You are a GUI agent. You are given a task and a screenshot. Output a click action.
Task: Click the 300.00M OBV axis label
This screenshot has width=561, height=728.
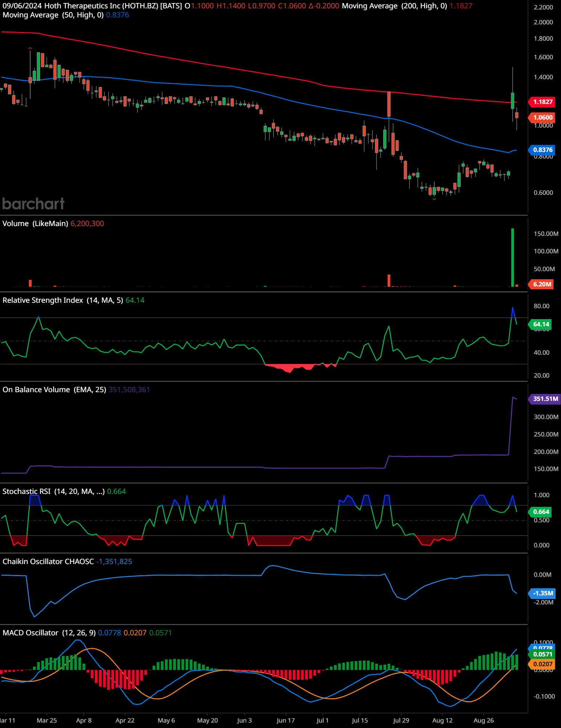(546, 417)
